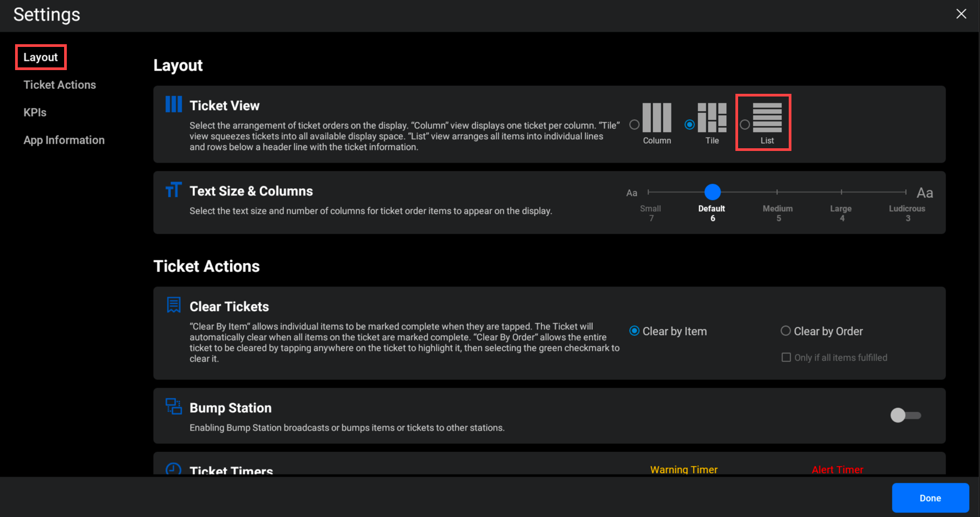Click the Ticket Timers clock icon
This screenshot has height=517, width=980.
(x=173, y=469)
